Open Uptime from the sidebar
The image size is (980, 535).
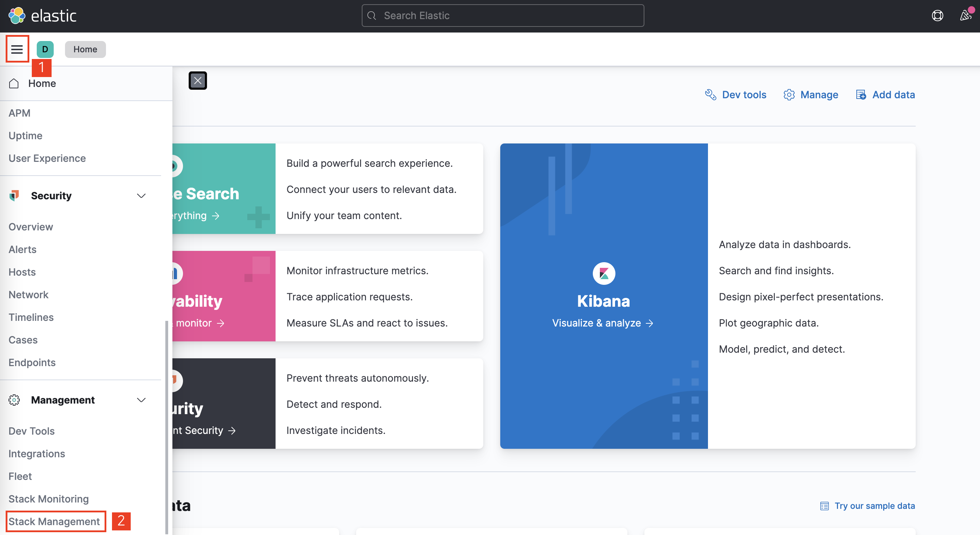pos(25,135)
